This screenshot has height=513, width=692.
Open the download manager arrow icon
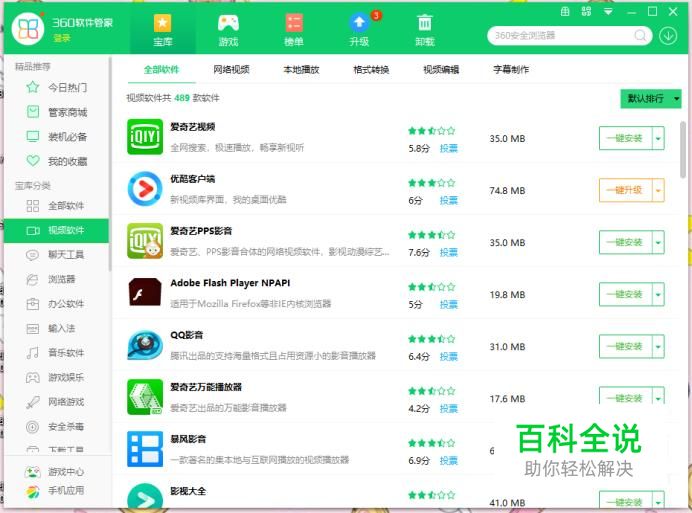(668, 35)
